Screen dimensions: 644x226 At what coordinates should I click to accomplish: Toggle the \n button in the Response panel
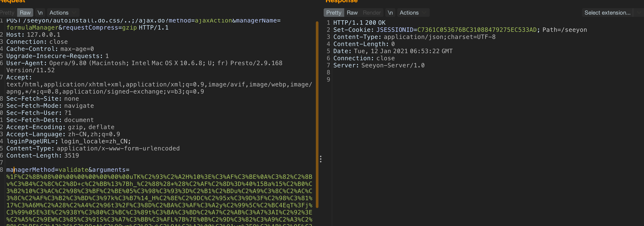pos(390,13)
